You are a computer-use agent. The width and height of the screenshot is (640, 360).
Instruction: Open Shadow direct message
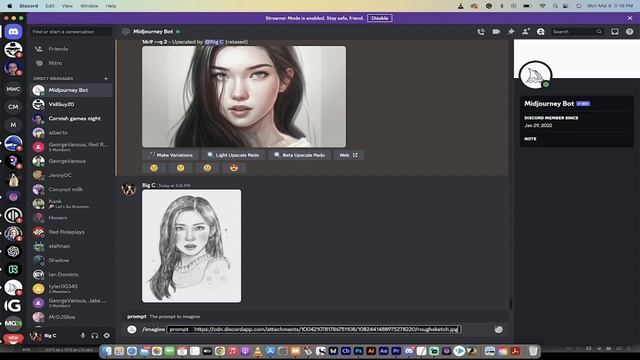click(71, 260)
